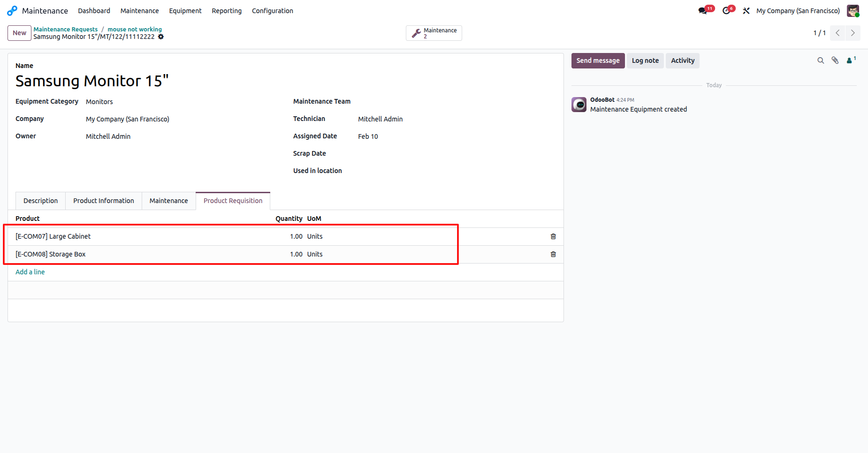The height and width of the screenshot is (453, 868).
Task: Click the pager counter 1 / 1
Action: click(x=820, y=33)
